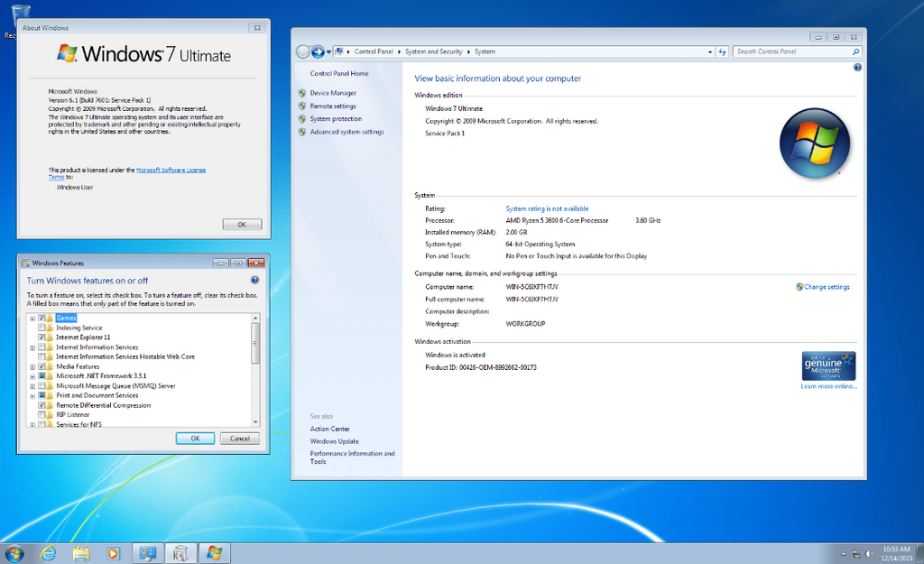Uncheck the Games feature checkbox
924x564 pixels.
coord(42,319)
